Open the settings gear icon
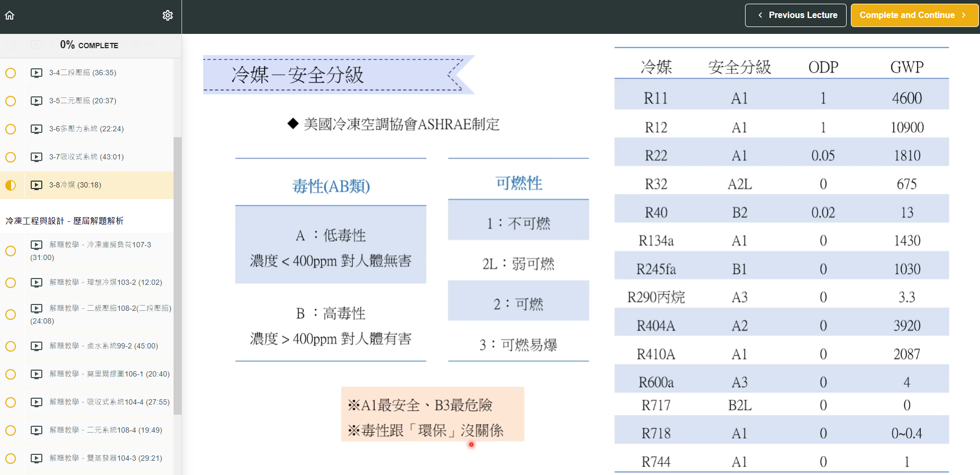 click(168, 15)
